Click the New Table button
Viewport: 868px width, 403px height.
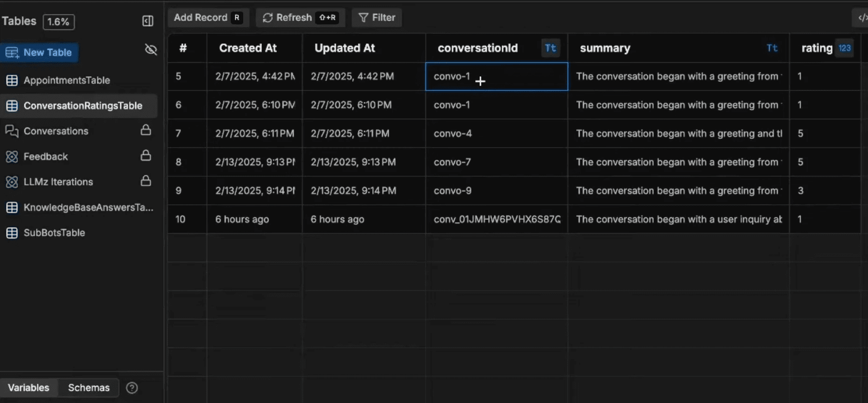coord(39,52)
